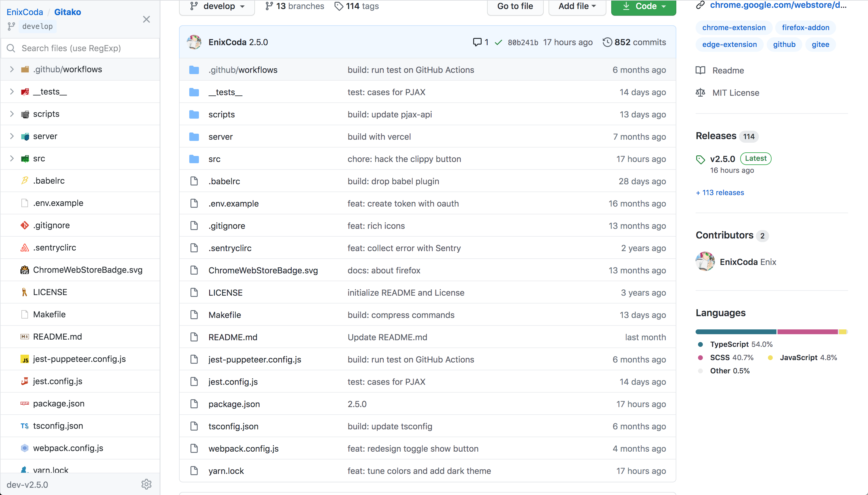The width and height of the screenshot is (868, 495).
Task: Click the MIT License scales icon
Action: coord(701,92)
